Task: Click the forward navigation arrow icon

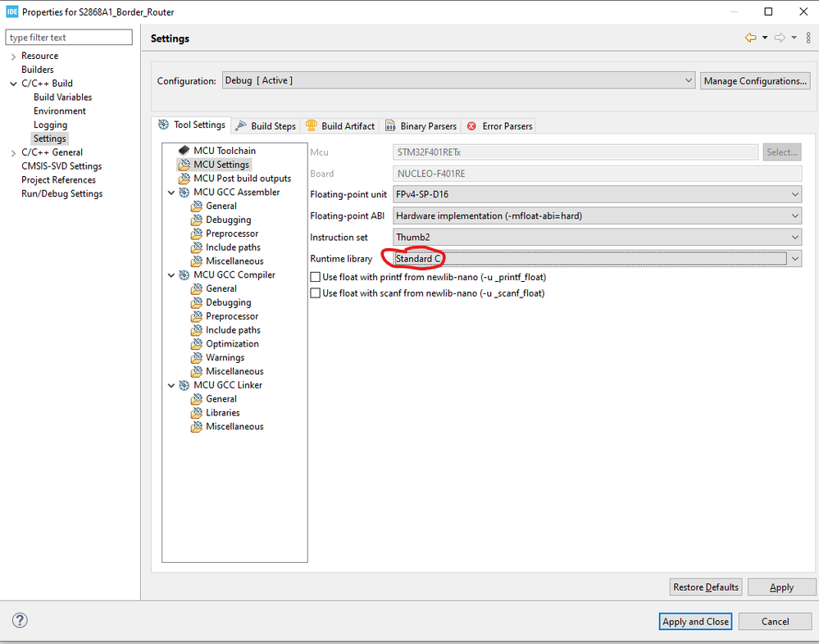Action: pyautogui.click(x=780, y=38)
